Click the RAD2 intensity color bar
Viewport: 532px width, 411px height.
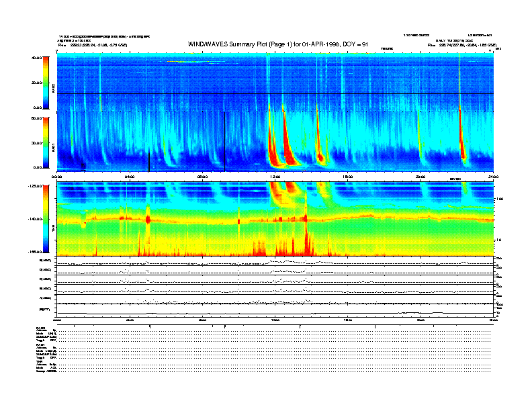[x=46, y=83]
